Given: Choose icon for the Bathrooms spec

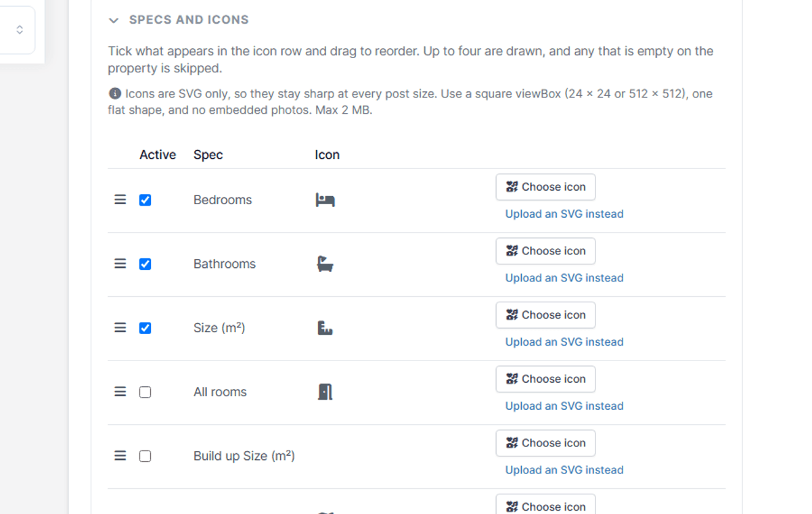Looking at the screenshot, I should [545, 251].
